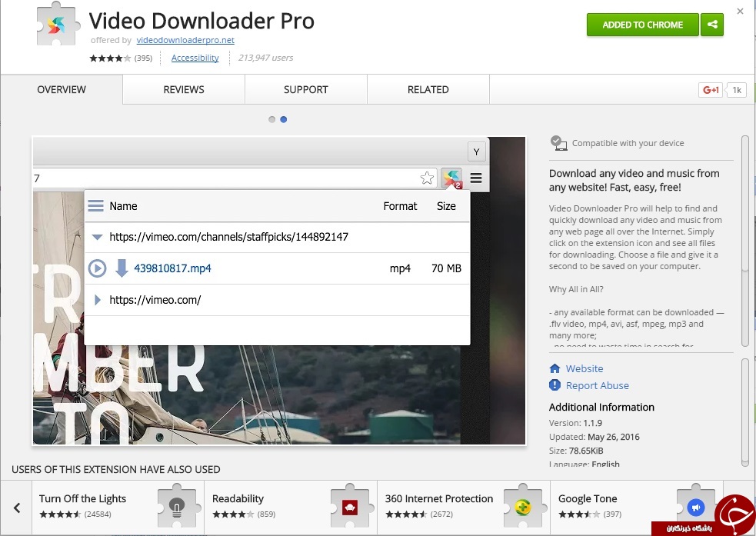
Task: Click the share icon button
Action: [712, 25]
